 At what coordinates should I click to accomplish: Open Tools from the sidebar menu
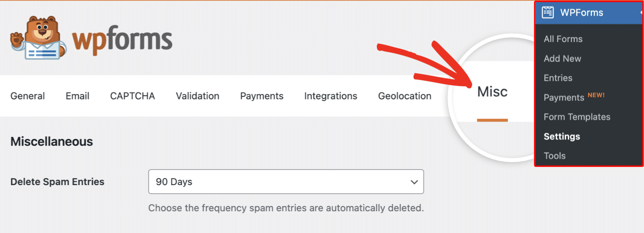pos(555,156)
